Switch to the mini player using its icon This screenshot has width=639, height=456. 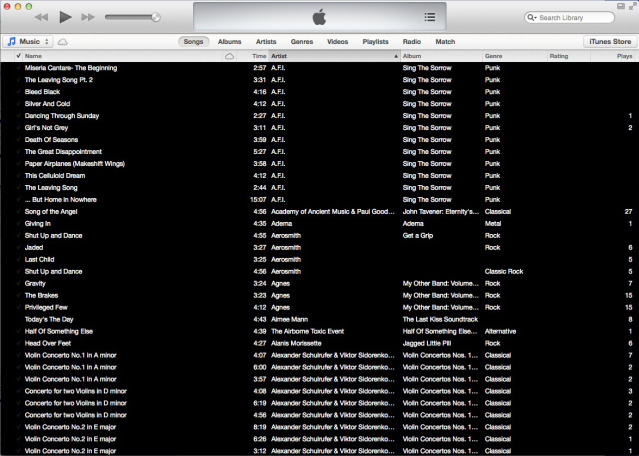[x=621, y=7]
